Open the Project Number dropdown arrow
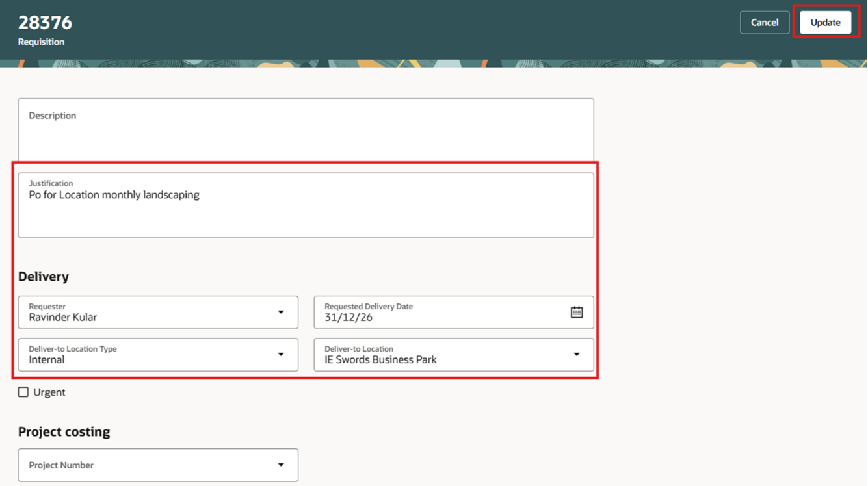The height and width of the screenshot is (486, 868). [x=281, y=465]
